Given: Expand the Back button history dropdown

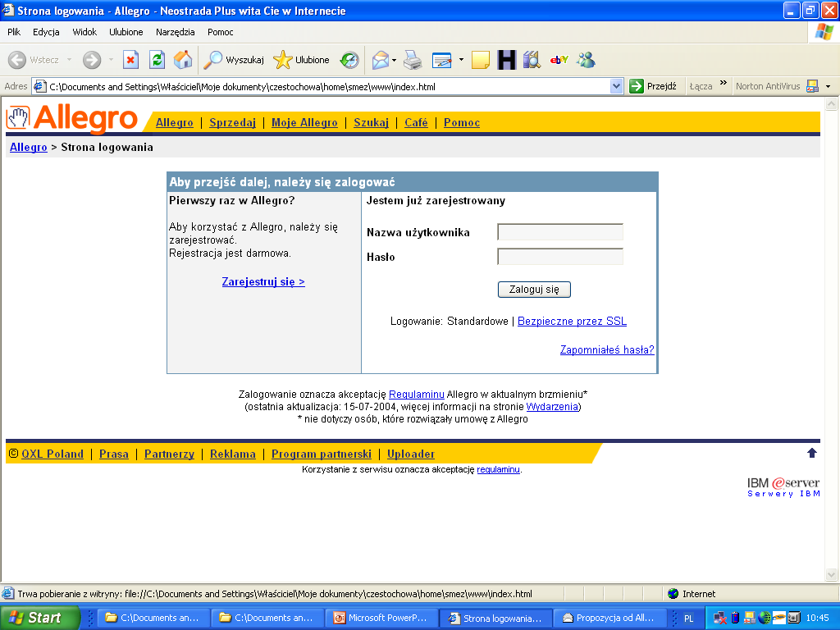Looking at the screenshot, I should coord(69,60).
